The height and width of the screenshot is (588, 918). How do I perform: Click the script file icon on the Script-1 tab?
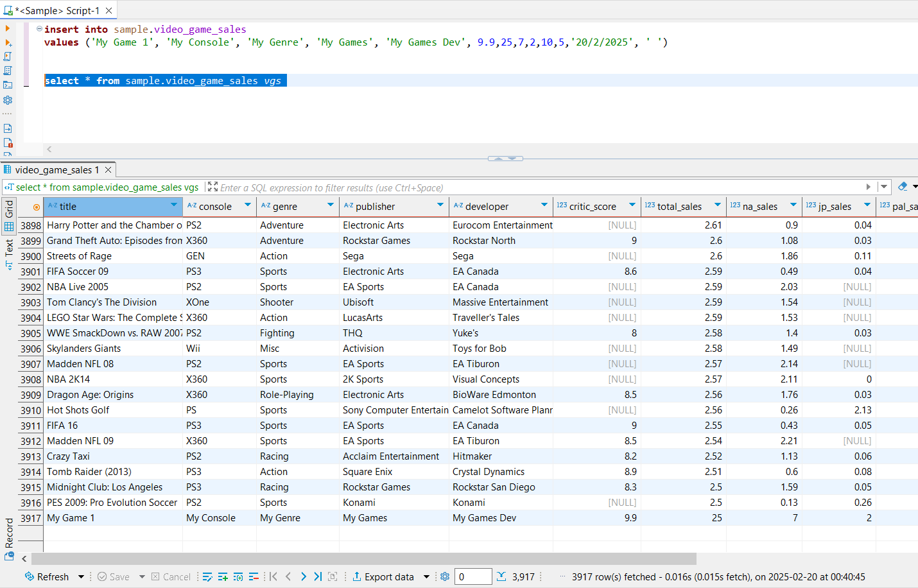point(8,10)
